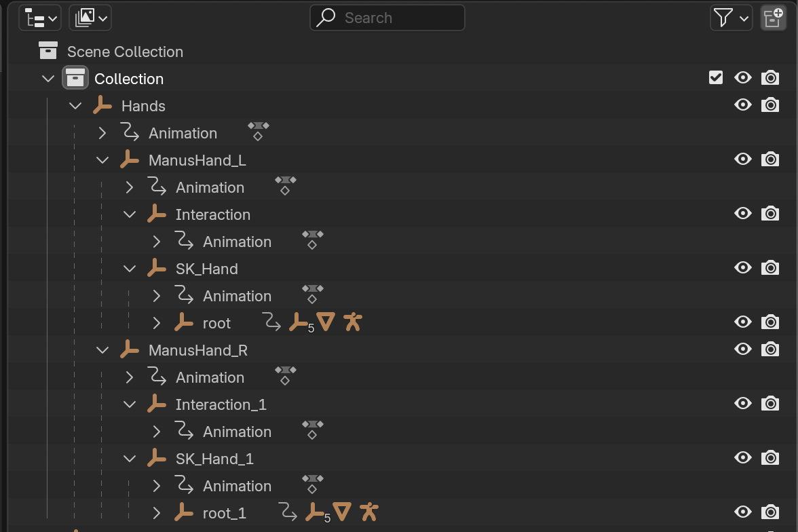Open the Display Mode dropdown
The width and height of the screenshot is (798, 532).
point(90,18)
